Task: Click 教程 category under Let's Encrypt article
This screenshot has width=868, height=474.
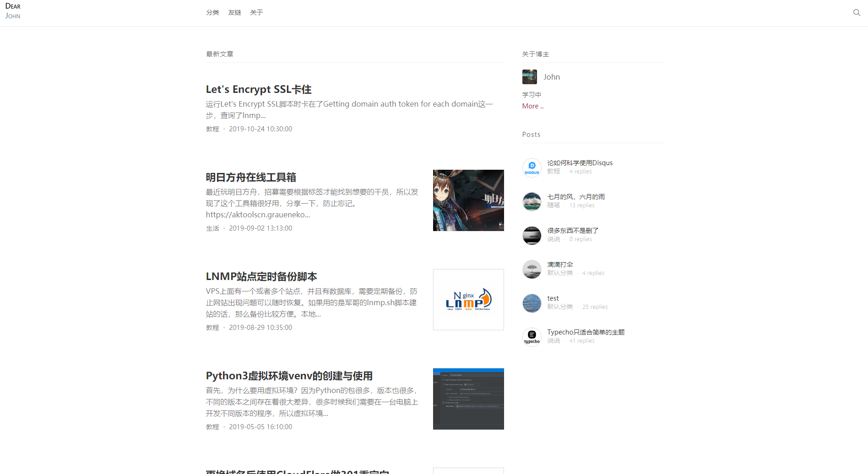Action: point(212,129)
